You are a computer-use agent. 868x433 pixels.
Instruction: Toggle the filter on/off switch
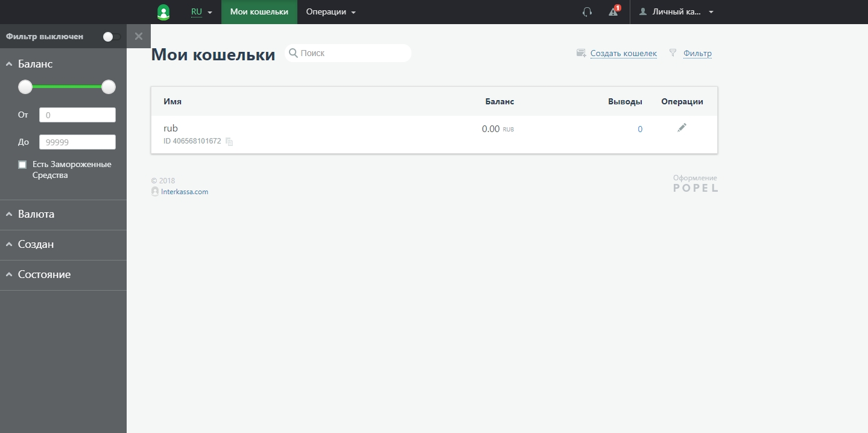coord(112,37)
